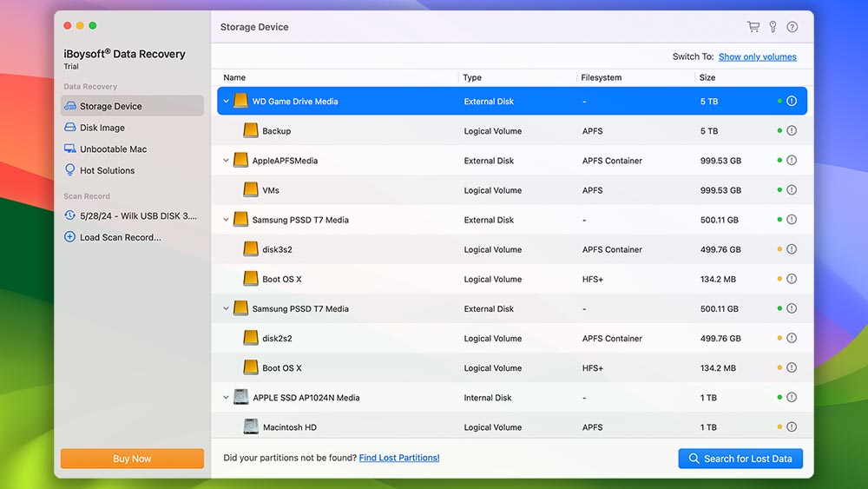Click info icon on disk3s2 row

pos(792,249)
